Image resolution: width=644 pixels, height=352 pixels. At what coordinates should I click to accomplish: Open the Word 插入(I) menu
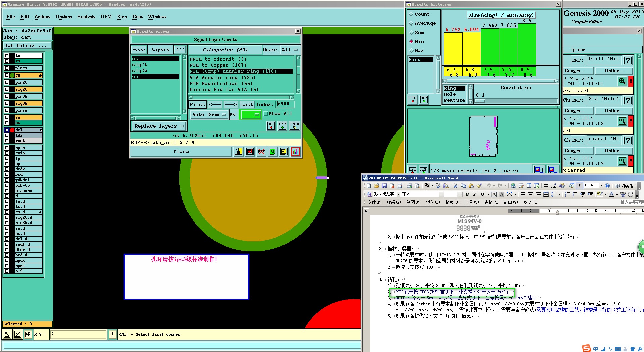(433, 203)
